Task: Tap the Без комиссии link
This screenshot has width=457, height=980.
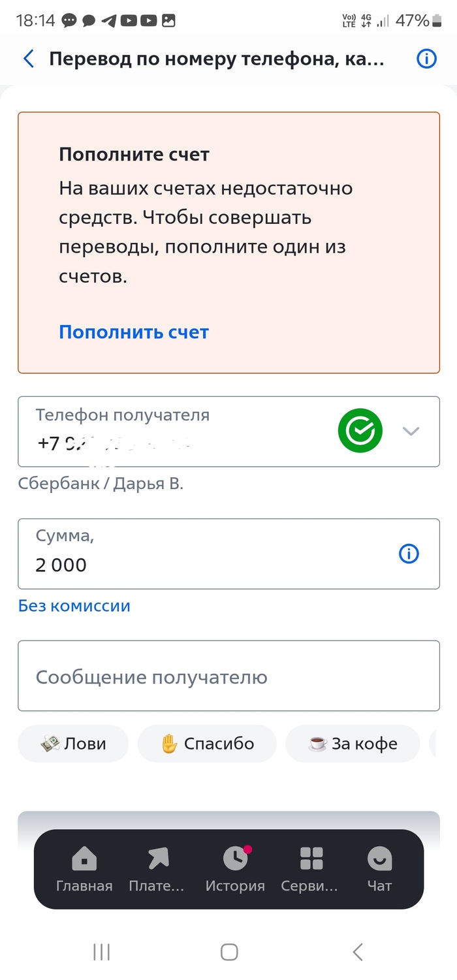Action: tap(74, 606)
